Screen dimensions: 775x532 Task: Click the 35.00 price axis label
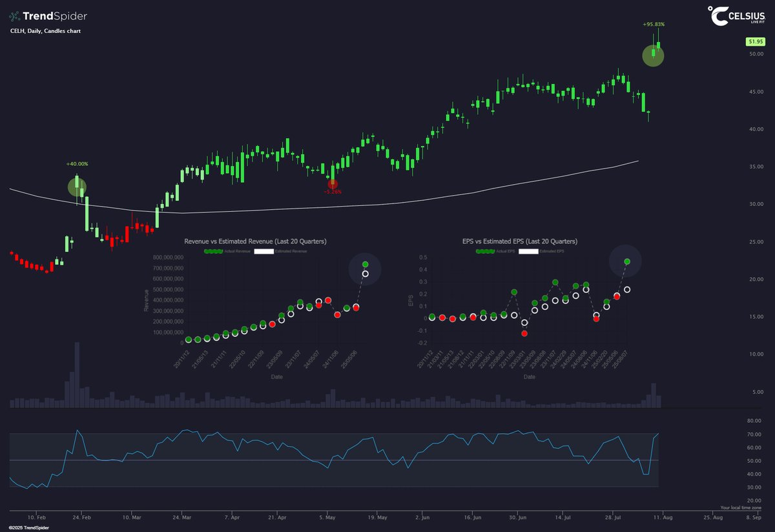click(x=756, y=166)
